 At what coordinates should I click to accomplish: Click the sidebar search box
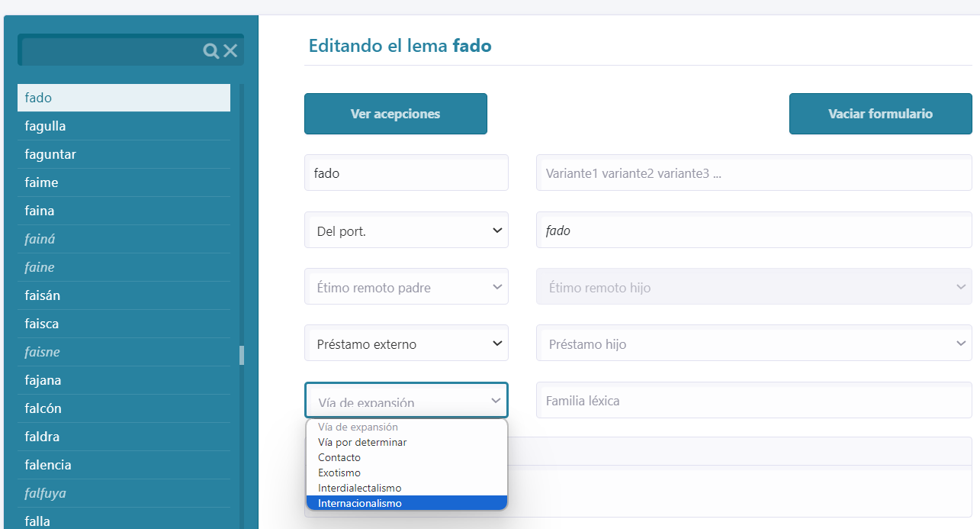(111, 51)
